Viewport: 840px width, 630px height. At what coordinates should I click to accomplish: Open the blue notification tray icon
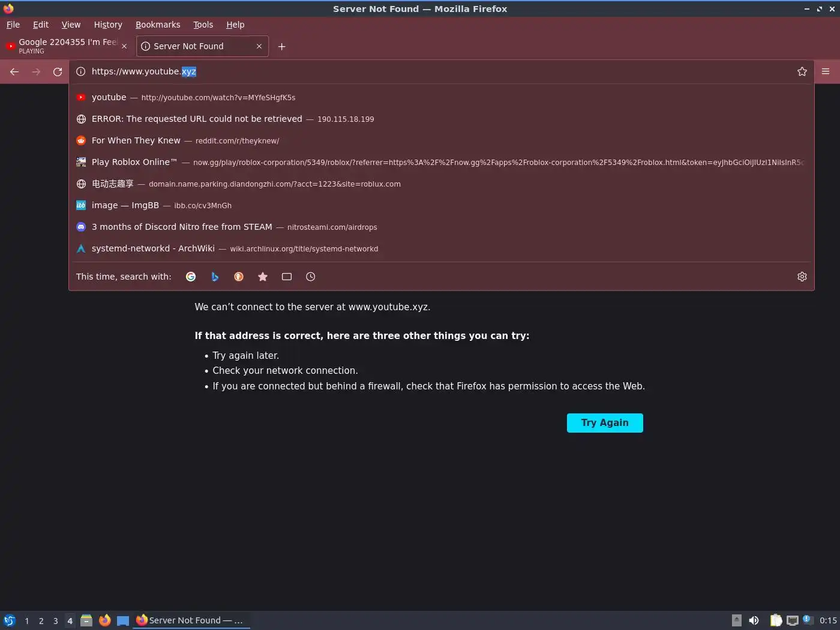pyautogui.click(x=808, y=620)
